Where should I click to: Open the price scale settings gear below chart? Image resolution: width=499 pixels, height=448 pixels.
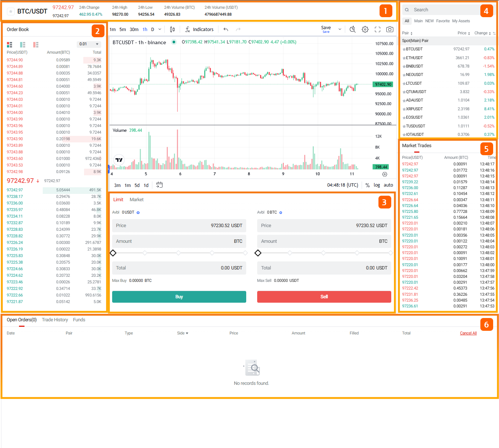point(385,174)
